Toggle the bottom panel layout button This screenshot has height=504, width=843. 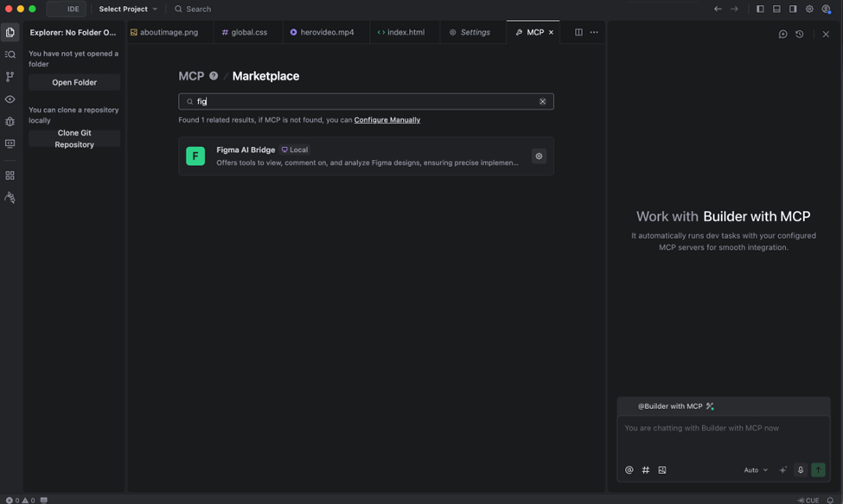[x=776, y=9]
